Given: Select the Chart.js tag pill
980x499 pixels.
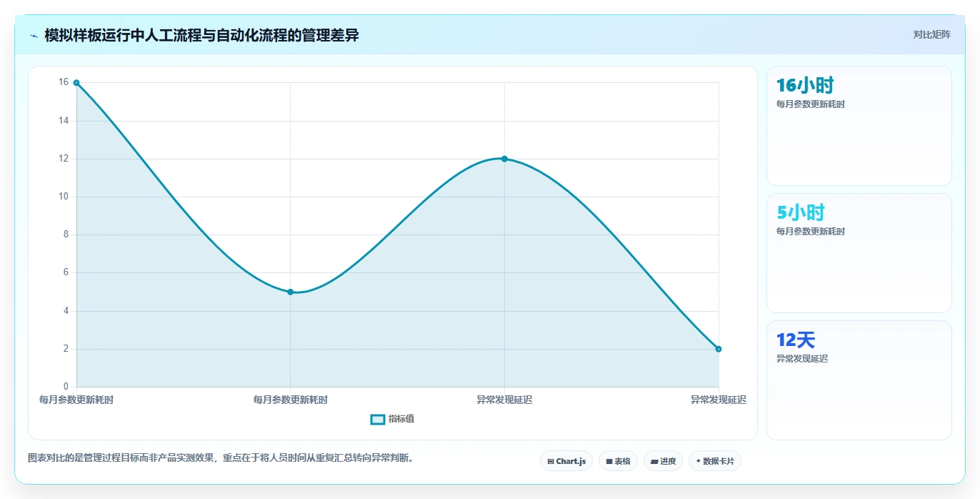Looking at the screenshot, I should 566,461.
